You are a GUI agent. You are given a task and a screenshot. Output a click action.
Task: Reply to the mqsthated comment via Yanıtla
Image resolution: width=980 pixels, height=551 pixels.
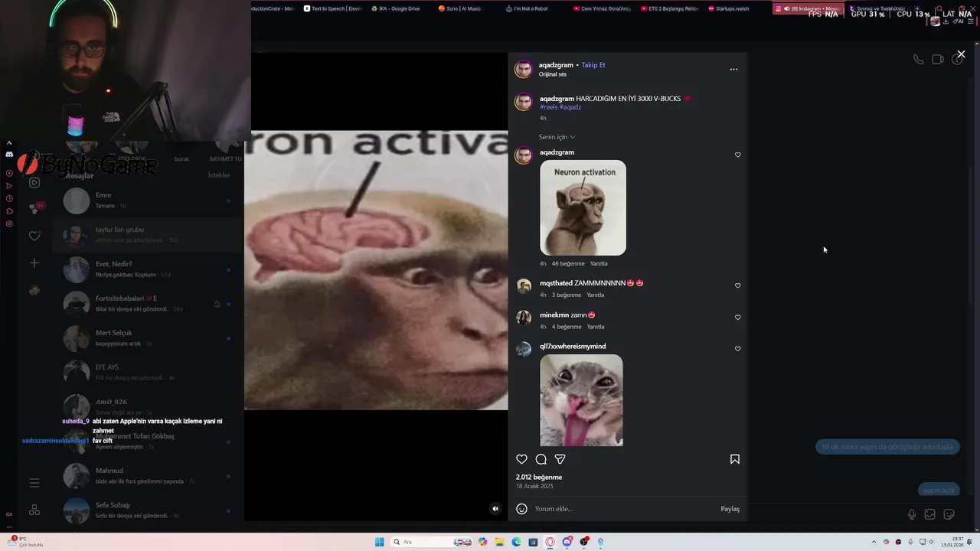tap(596, 295)
